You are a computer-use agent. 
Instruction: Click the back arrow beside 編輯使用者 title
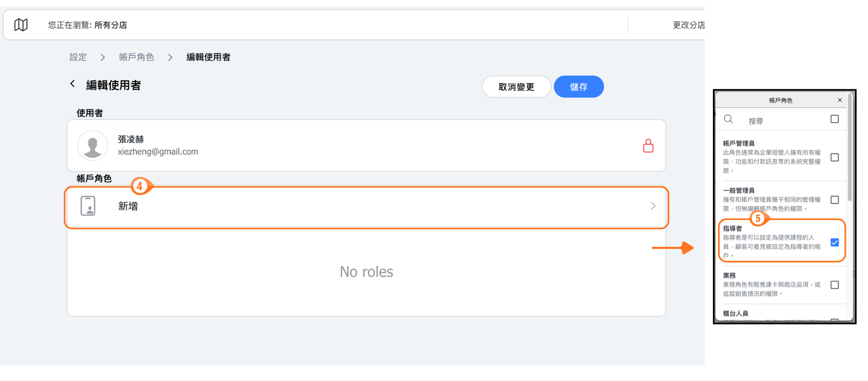click(72, 84)
